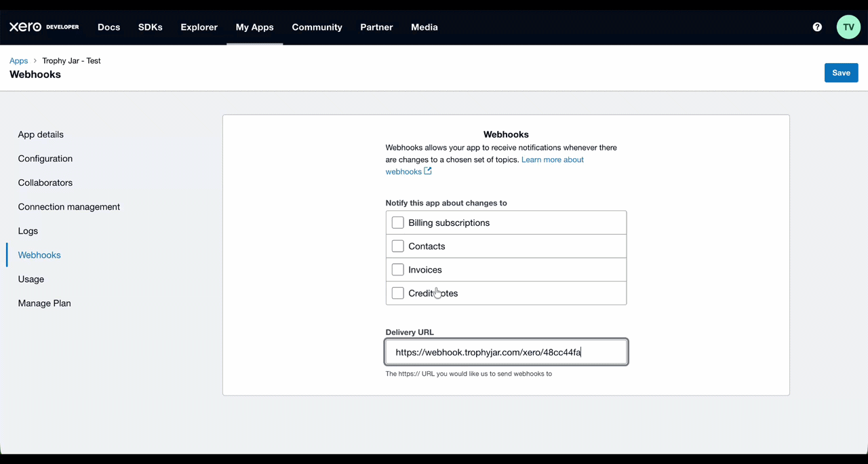Follow the Apps breadcrumb link
This screenshot has height=464, width=868.
(19, 61)
